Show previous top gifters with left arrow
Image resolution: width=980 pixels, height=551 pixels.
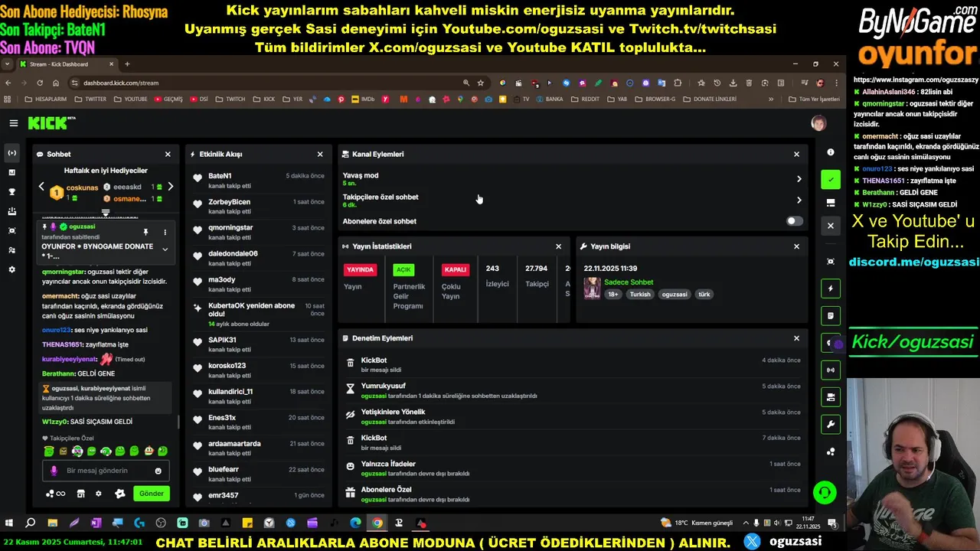(42, 187)
